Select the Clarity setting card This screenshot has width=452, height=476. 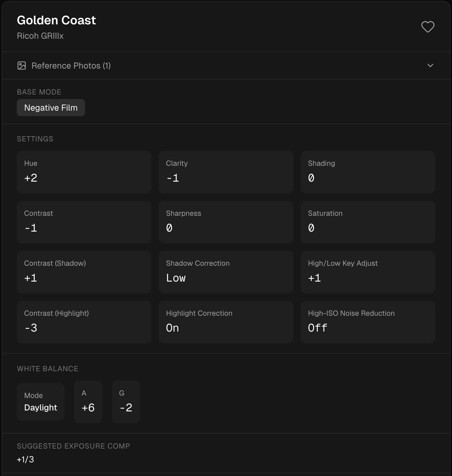(226, 172)
